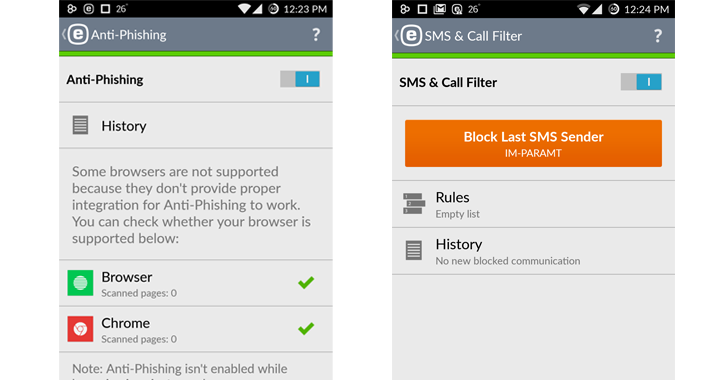This screenshot has height=380, width=728.
Task: Tap Block Last SMS Sender button
Action: (x=533, y=144)
